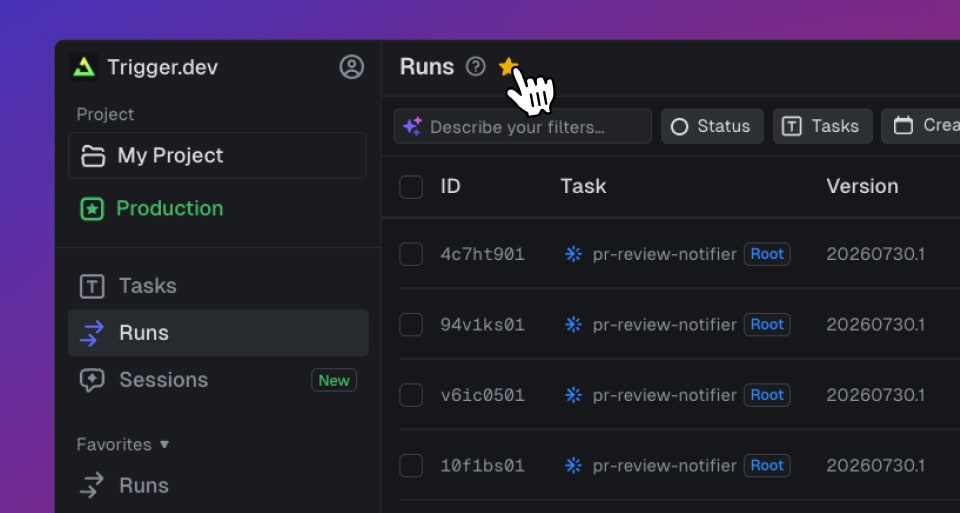The height and width of the screenshot is (513, 960).
Task: Click the Trigger.dev logo icon
Action: (84, 67)
